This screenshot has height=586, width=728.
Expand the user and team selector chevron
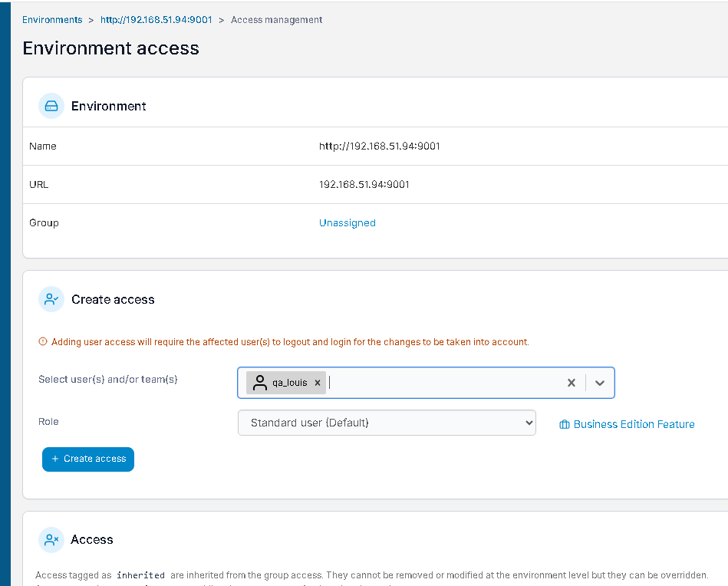tap(600, 383)
